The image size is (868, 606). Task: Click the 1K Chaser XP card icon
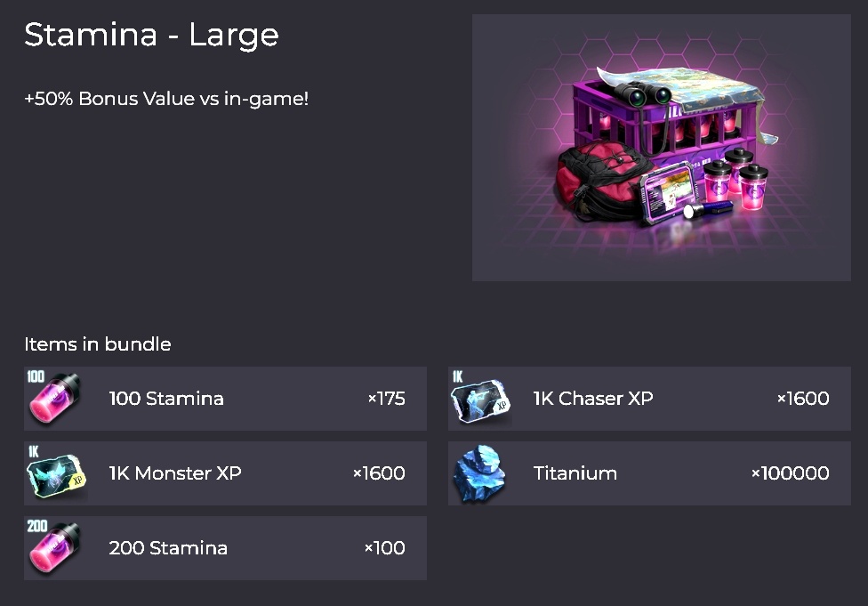coord(480,399)
